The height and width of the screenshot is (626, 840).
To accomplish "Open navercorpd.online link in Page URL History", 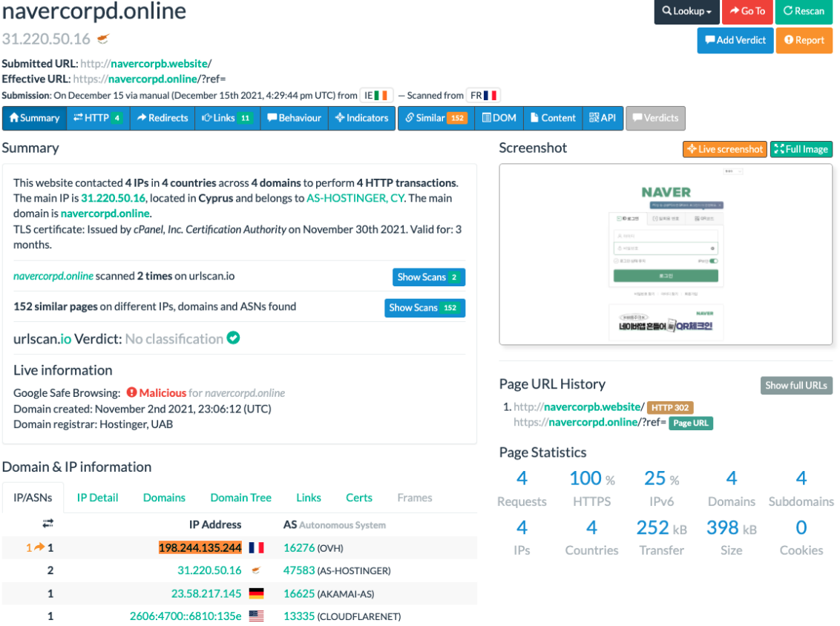I will click(x=593, y=423).
